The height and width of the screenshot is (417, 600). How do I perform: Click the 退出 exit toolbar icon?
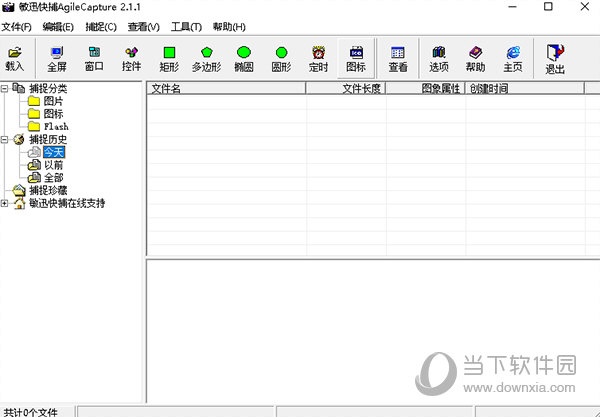(555, 59)
